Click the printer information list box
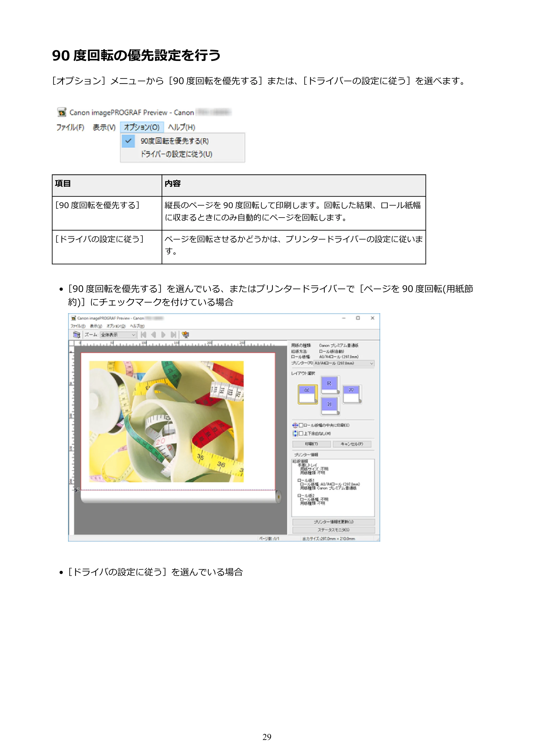The width and height of the screenshot is (534, 756). (333, 488)
